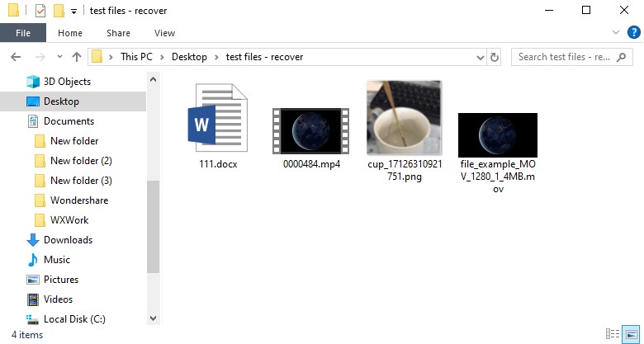Expand the ribbon with the chevron

click(x=616, y=32)
